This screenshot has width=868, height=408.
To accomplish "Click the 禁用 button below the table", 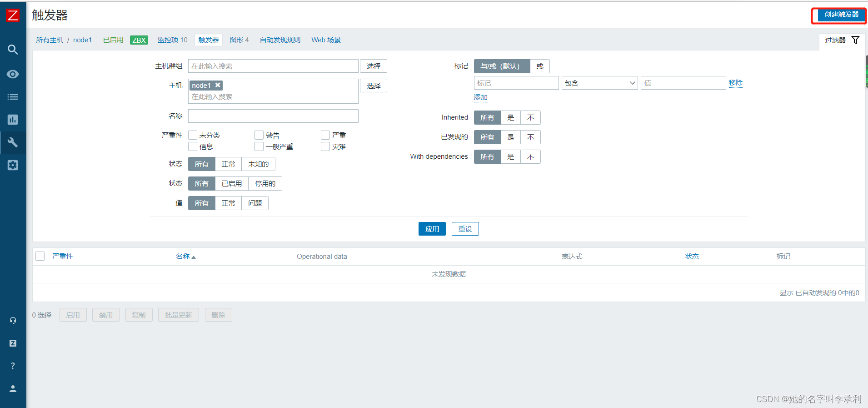I will click(x=106, y=315).
